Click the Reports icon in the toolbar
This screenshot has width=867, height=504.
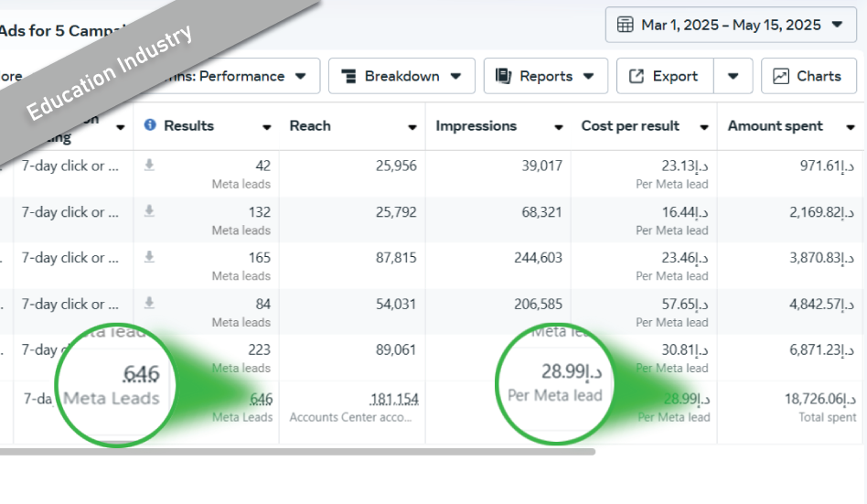[x=503, y=76]
